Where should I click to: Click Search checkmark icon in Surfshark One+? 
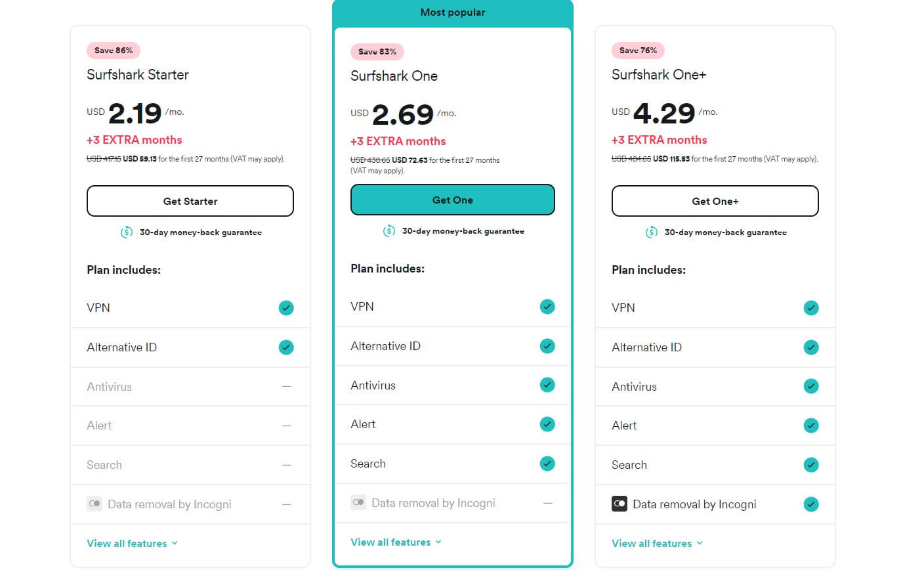tap(811, 465)
